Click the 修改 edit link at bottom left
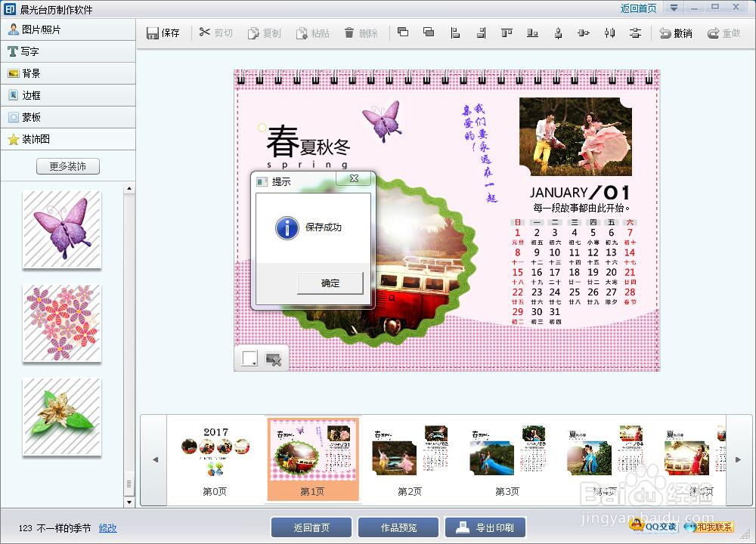The image size is (756, 544). (107, 528)
